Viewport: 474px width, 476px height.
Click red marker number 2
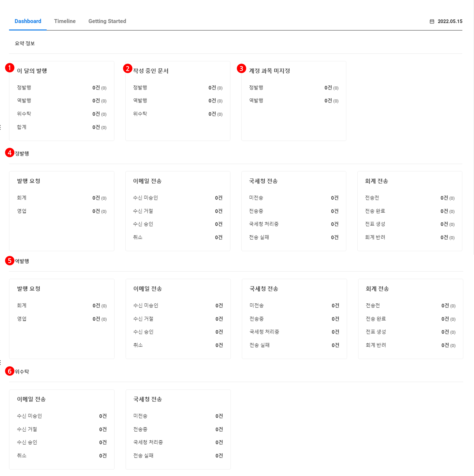coord(127,68)
